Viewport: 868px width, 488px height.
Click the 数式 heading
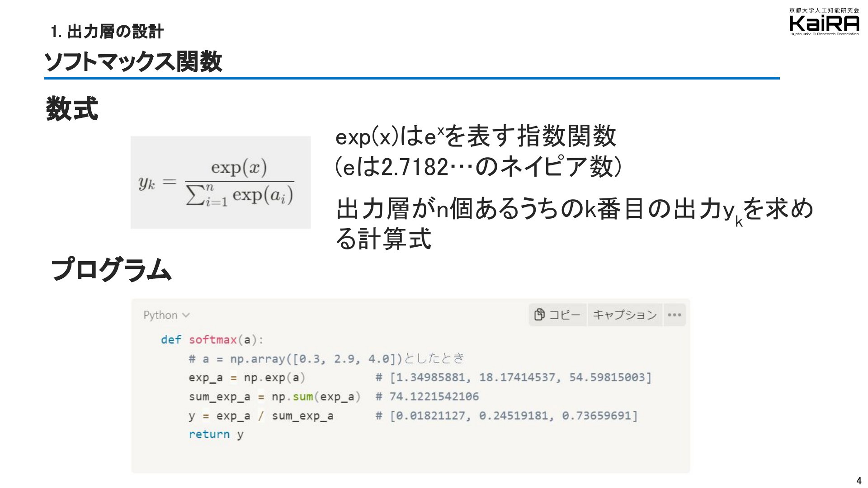[72, 109]
